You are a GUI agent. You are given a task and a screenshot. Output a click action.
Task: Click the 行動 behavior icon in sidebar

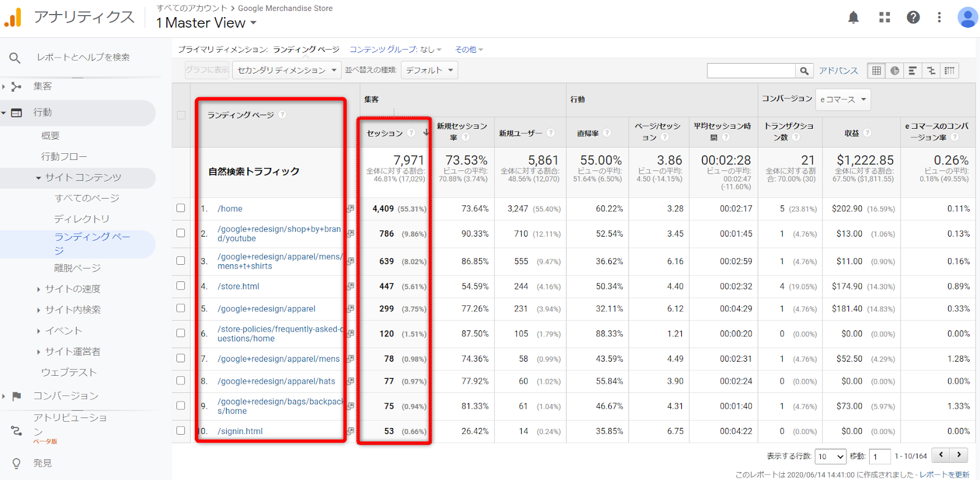click(x=17, y=113)
